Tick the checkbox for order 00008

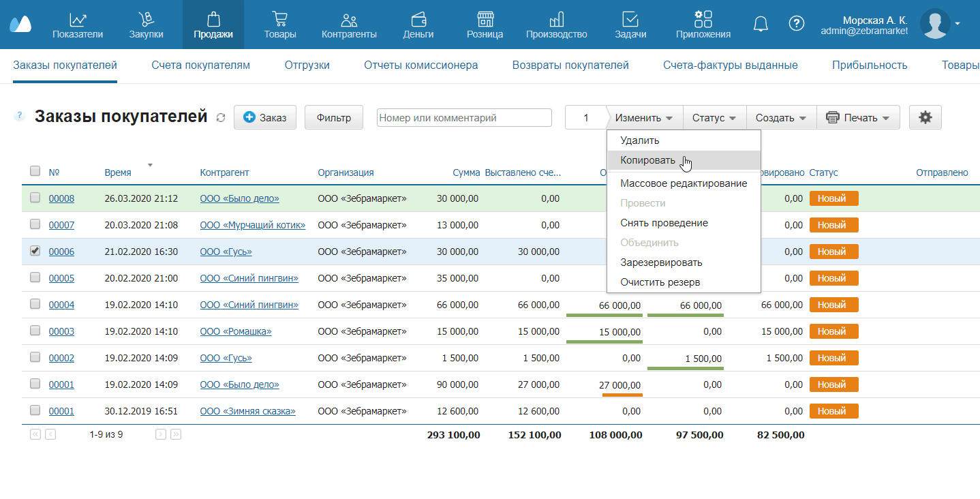click(35, 198)
